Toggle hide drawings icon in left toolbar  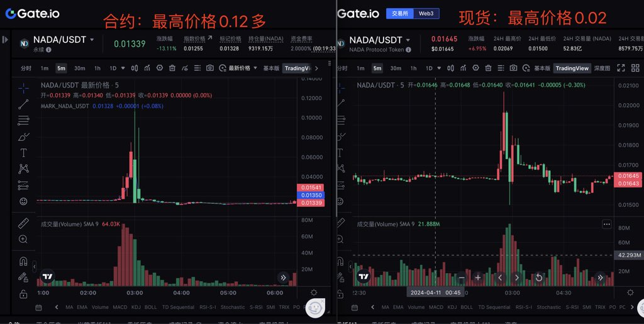(x=185, y=68)
